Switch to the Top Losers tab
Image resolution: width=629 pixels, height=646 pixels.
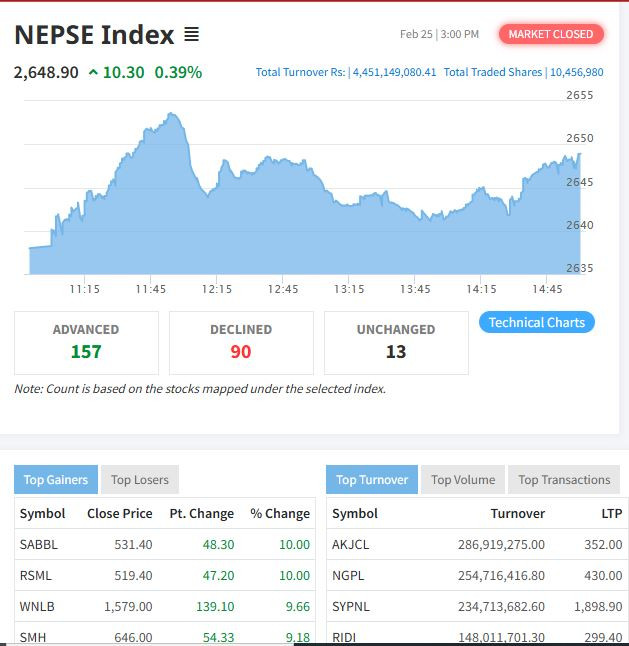point(140,480)
